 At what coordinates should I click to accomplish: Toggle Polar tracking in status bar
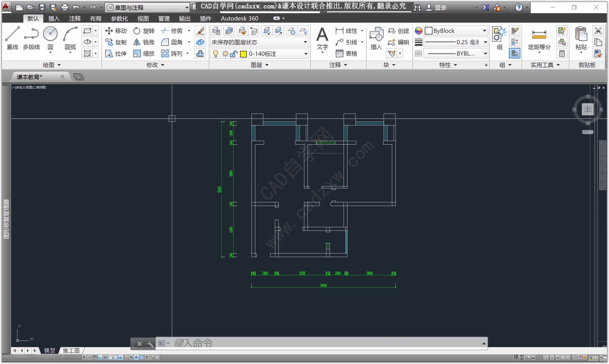105,357
